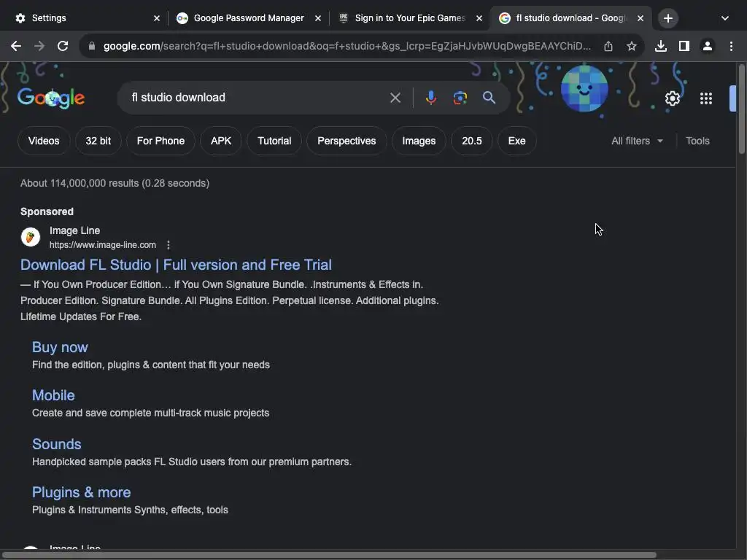Open Download FL Studio sponsored link
747x560 pixels.
[x=176, y=265]
